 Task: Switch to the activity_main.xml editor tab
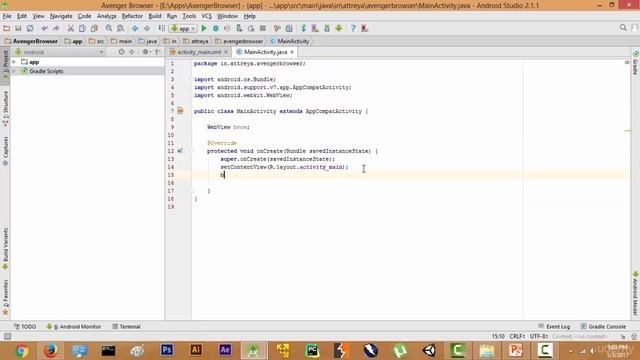click(x=199, y=52)
